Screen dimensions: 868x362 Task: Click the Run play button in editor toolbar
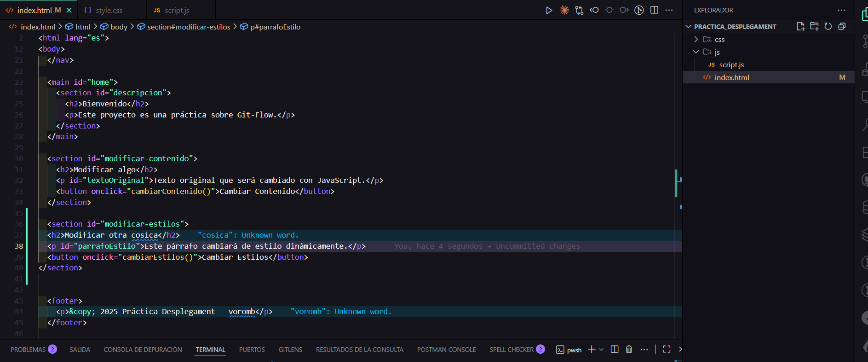click(x=549, y=10)
